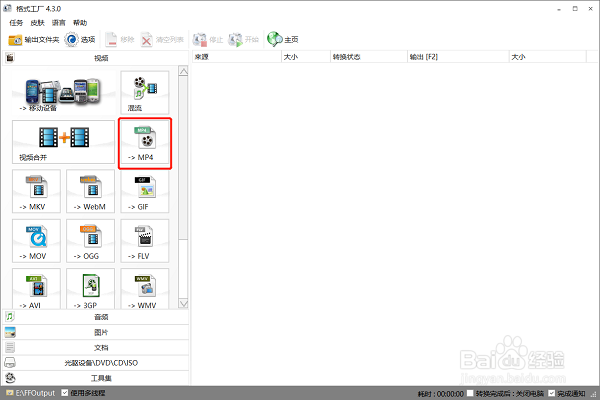Image resolution: width=600 pixels, height=400 pixels.
Task: Choose the -> 3GP conversion tile
Action: click(x=90, y=289)
